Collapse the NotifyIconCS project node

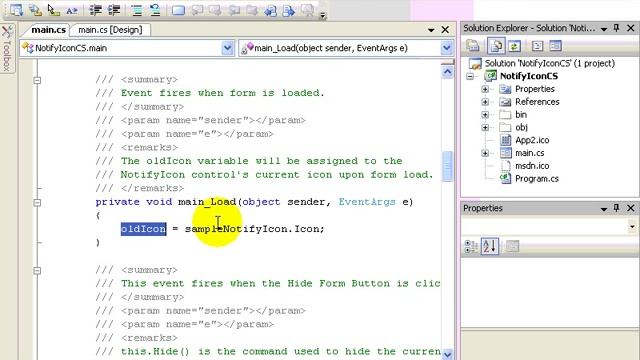470,76
